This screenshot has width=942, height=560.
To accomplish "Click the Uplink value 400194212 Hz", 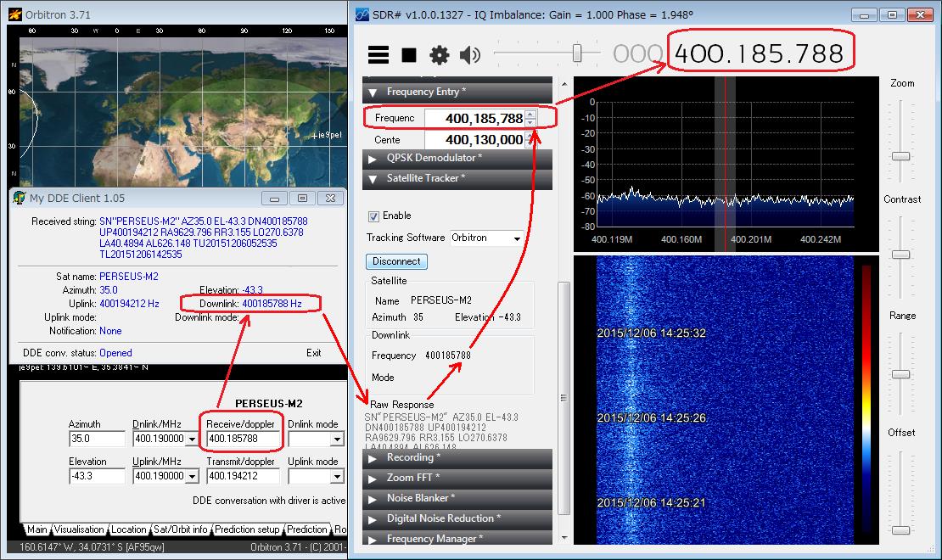I will pyautogui.click(x=129, y=304).
